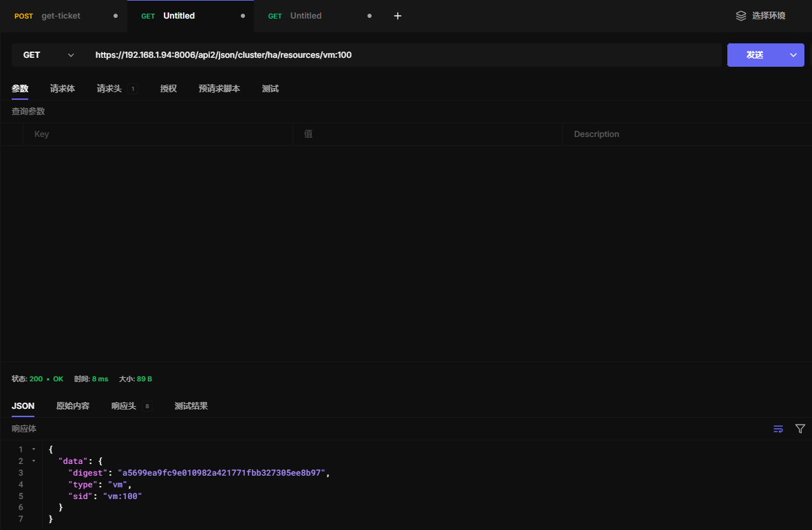Collapse the JSON root object at line 1
This screenshot has width=812, height=530.
[34, 449]
